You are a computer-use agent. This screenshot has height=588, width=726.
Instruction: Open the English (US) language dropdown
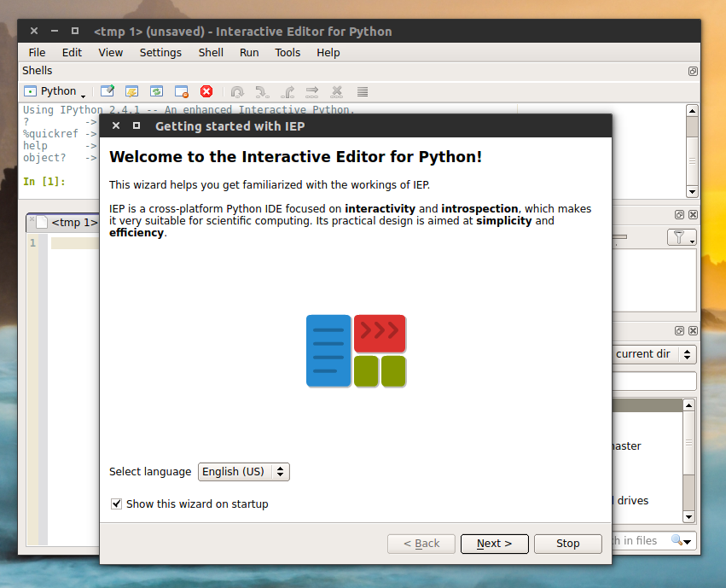pyautogui.click(x=243, y=471)
